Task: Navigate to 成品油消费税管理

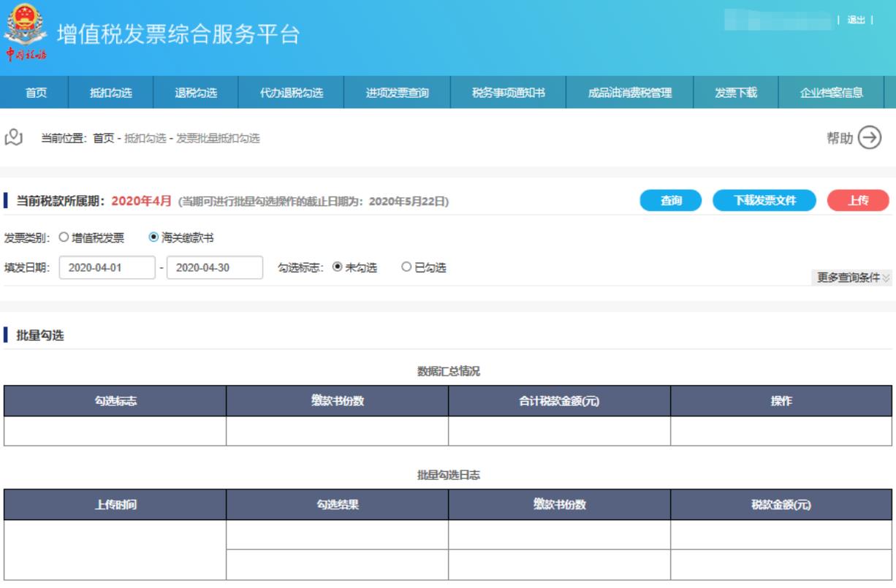Action: 629,92
